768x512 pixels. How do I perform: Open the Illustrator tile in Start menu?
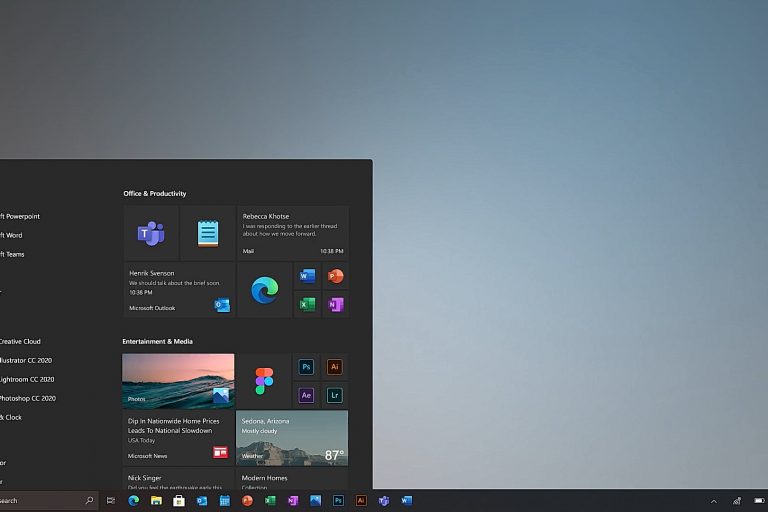[x=335, y=367]
